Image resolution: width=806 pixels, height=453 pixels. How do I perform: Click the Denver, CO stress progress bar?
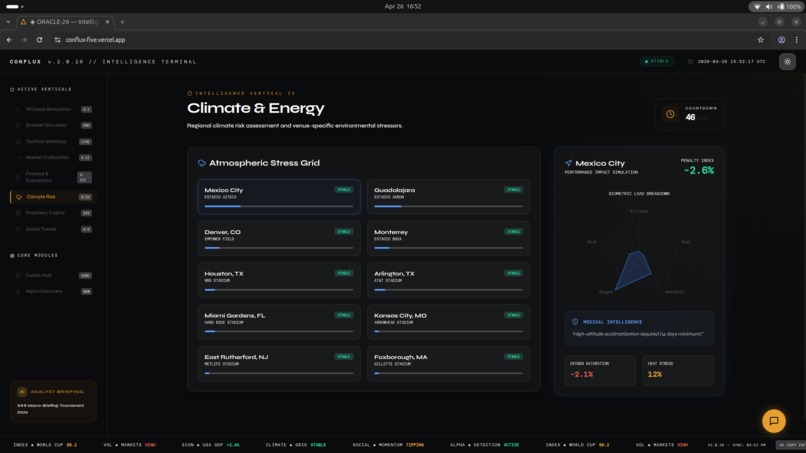pyautogui.click(x=279, y=248)
